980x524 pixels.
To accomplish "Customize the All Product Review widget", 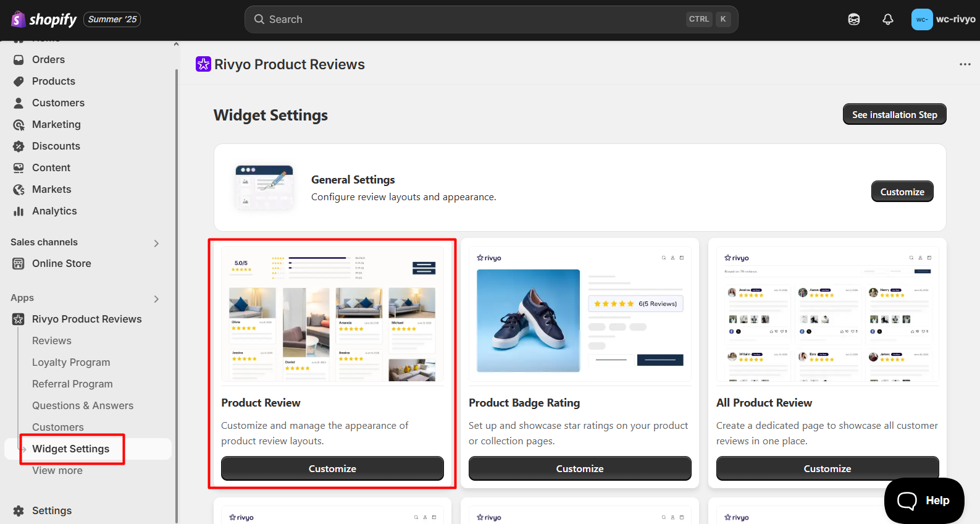I will pyautogui.click(x=827, y=468).
